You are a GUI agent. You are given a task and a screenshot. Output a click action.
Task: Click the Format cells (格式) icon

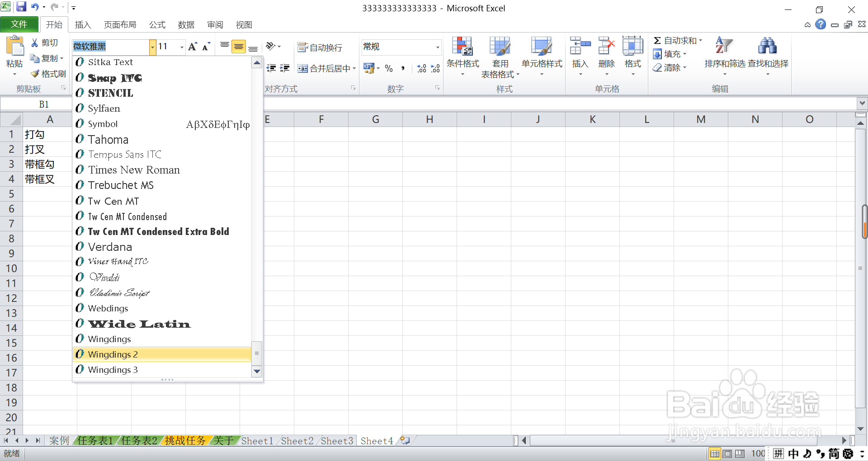pyautogui.click(x=632, y=46)
